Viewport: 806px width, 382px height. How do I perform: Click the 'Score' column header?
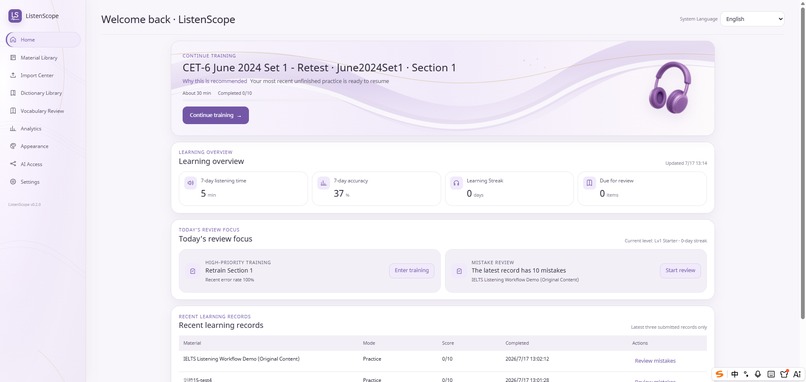pyautogui.click(x=448, y=343)
